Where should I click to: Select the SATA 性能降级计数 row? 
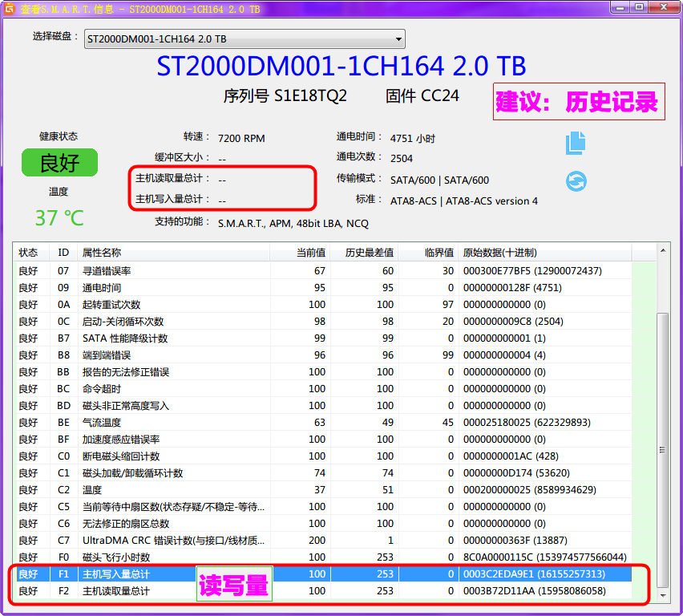[322, 338]
